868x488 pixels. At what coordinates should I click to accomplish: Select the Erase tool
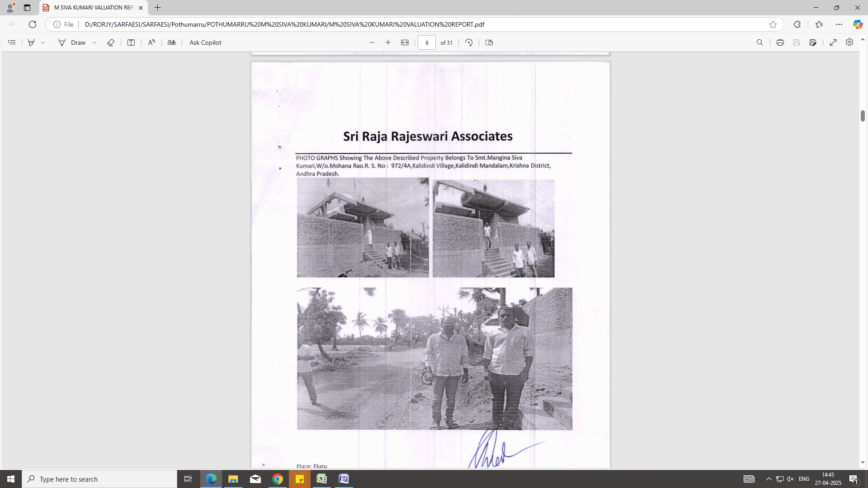(111, 42)
